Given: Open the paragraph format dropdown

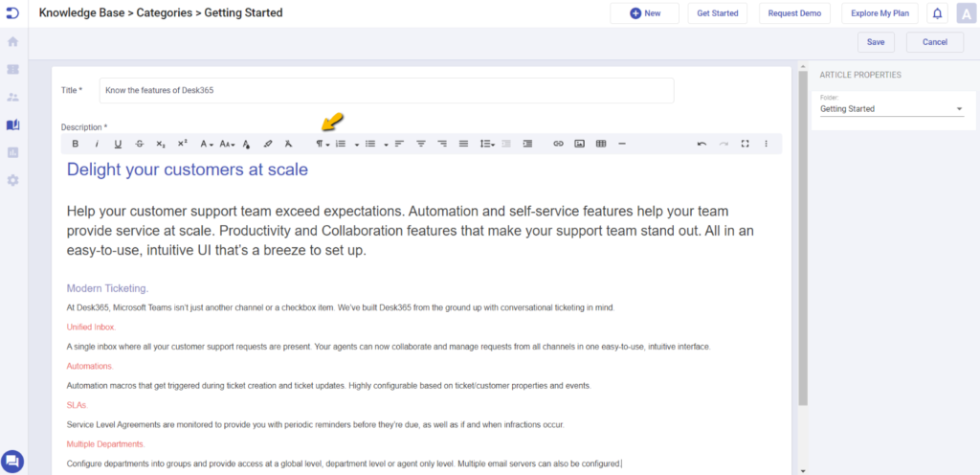Looking at the screenshot, I should (x=323, y=144).
